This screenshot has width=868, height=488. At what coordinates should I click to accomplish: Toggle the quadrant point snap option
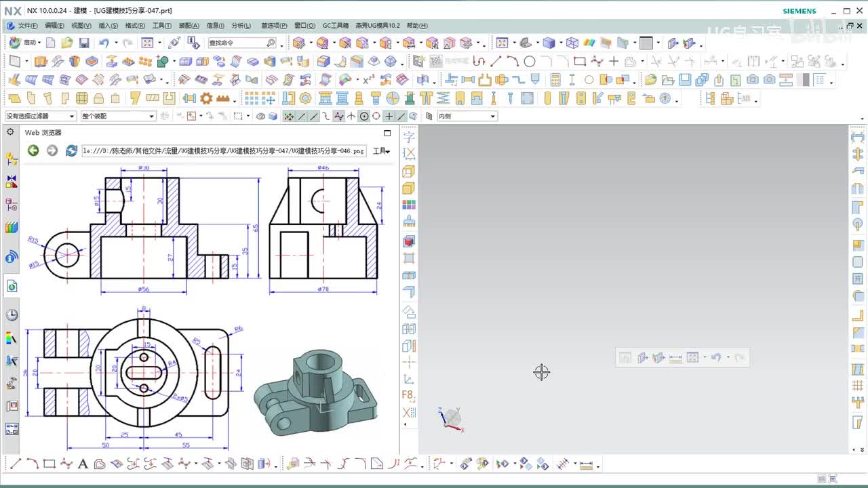(x=376, y=116)
